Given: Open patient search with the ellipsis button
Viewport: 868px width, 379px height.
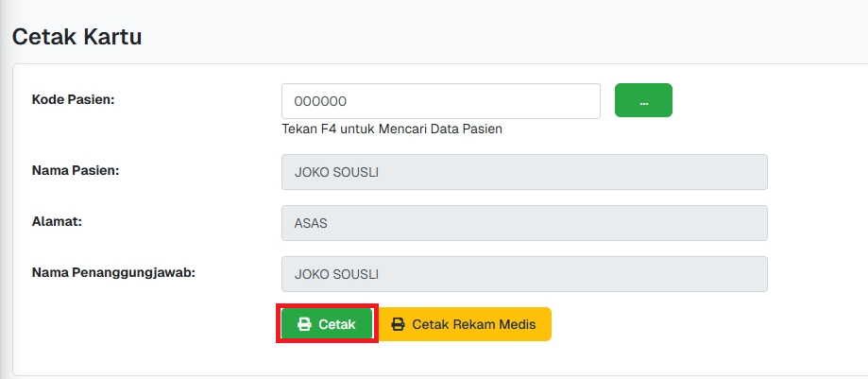Looking at the screenshot, I should [x=643, y=101].
